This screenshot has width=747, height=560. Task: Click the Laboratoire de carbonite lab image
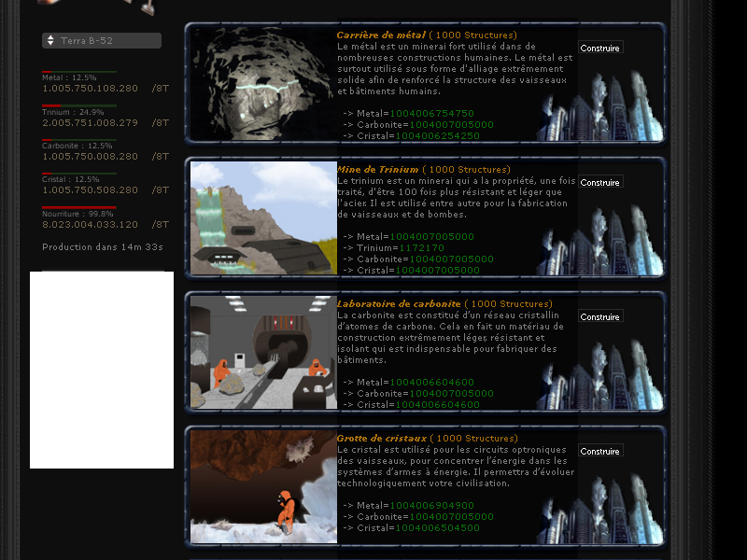(x=263, y=353)
